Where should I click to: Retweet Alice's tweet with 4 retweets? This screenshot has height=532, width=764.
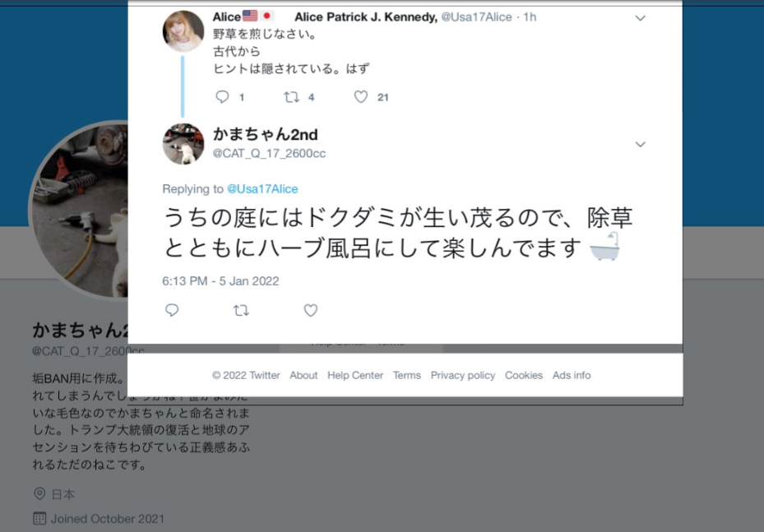291,97
